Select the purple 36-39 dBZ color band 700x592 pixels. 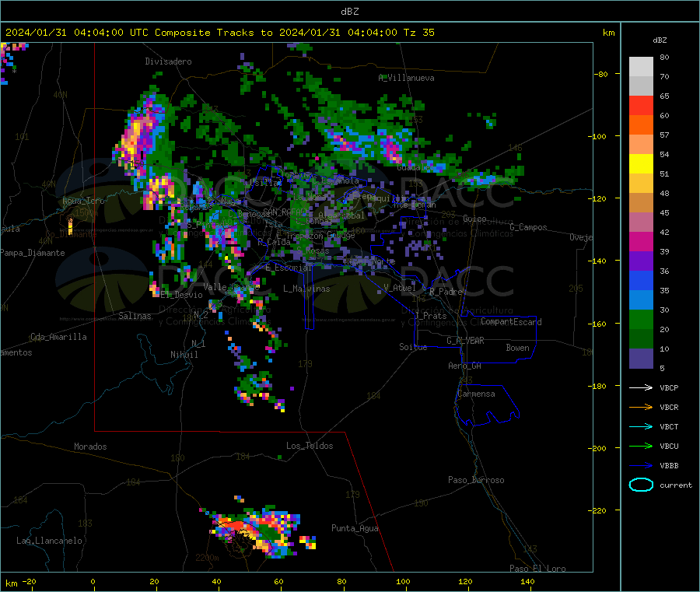[x=641, y=261]
